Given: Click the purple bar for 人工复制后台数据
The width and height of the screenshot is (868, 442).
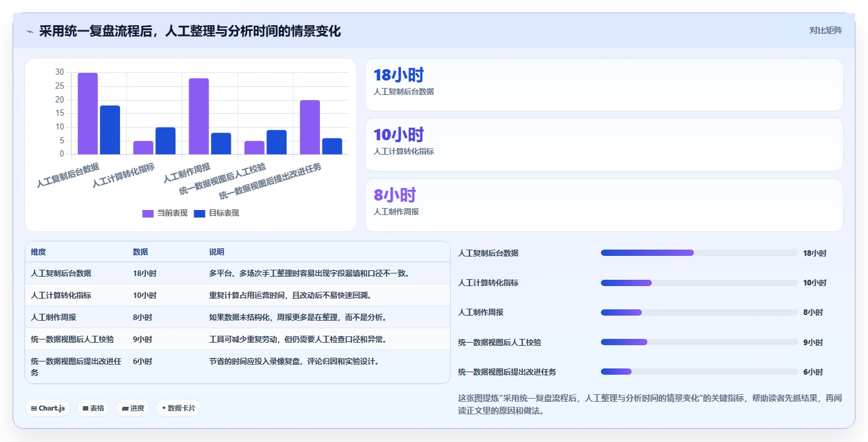Looking at the screenshot, I should coord(88,113).
